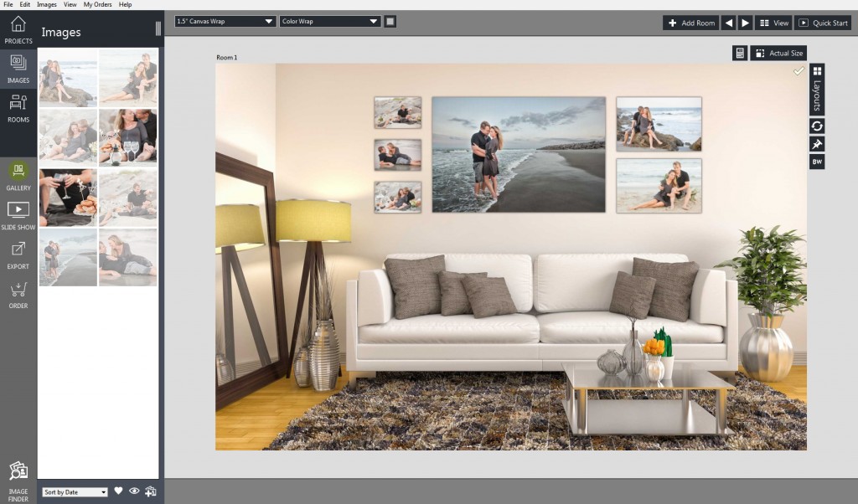Click the View button in top toolbar
The image size is (858, 504).
(x=773, y=23)
